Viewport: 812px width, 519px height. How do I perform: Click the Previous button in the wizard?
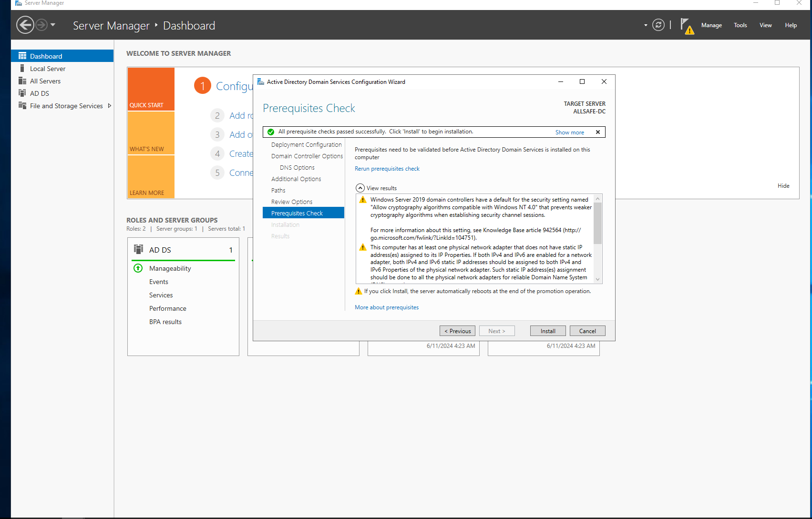coord(458,331)
